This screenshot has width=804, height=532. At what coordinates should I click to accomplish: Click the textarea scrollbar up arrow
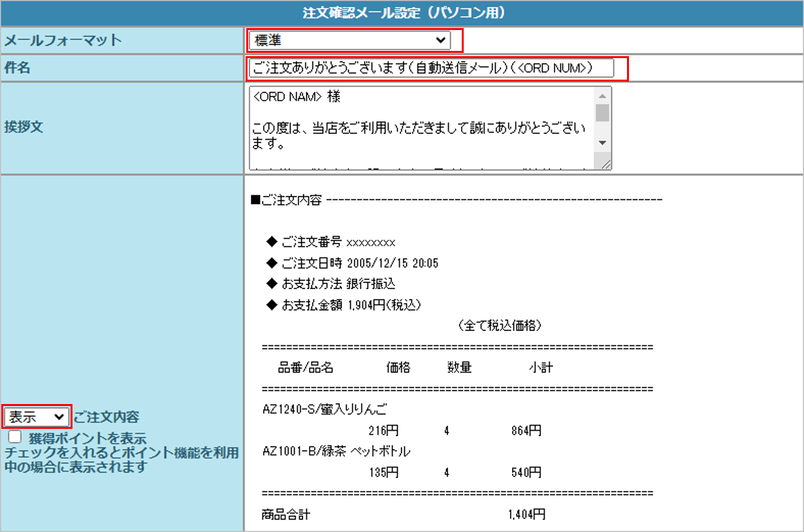(x=603, y=96)
